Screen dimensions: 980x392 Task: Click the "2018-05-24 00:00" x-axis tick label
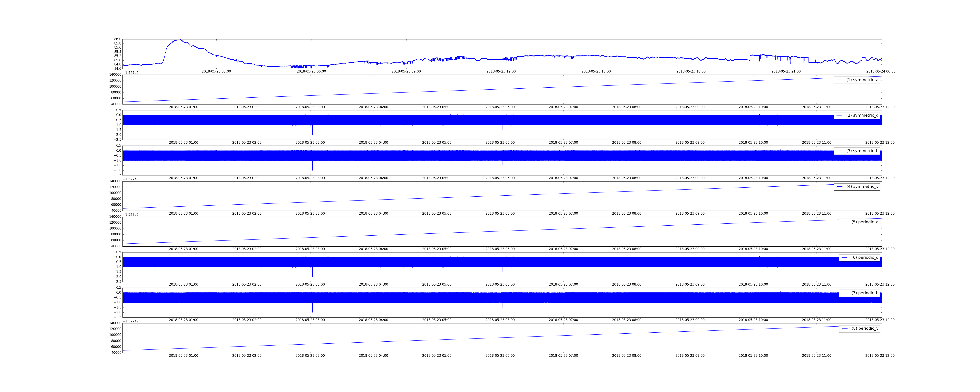click(x=881, y=72)
